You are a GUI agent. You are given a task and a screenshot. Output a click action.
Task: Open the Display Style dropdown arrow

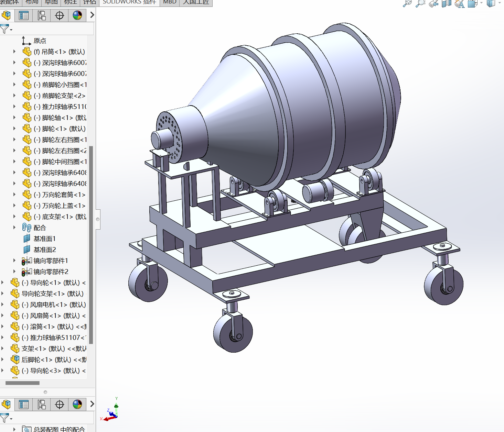click(x=500, y=3)
